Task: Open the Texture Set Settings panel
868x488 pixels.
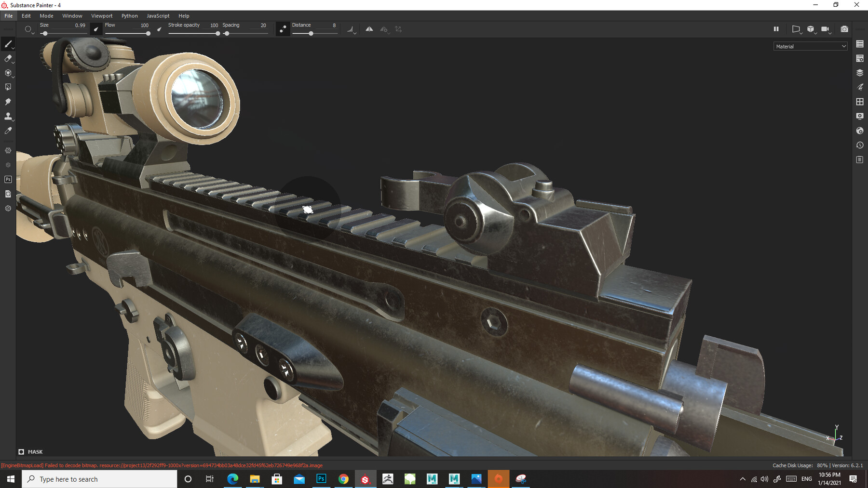Action: pos(860,58)
